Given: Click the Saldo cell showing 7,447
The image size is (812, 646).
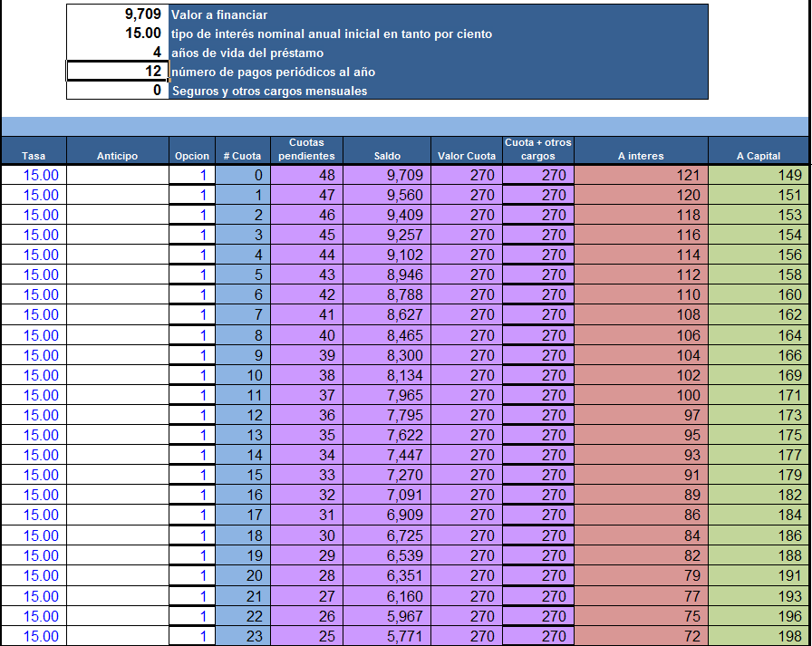Looking at the screenshot, I should [x=387, y=455].
